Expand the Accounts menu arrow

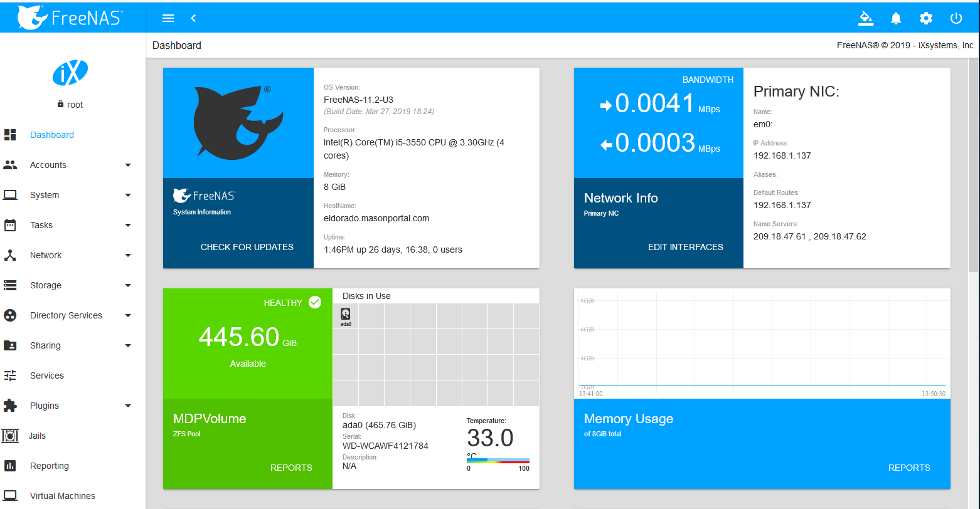pos(128,165)
